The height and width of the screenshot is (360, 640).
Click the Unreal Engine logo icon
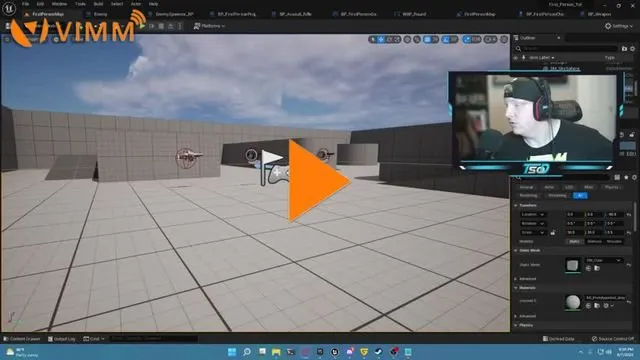(9, 8)
